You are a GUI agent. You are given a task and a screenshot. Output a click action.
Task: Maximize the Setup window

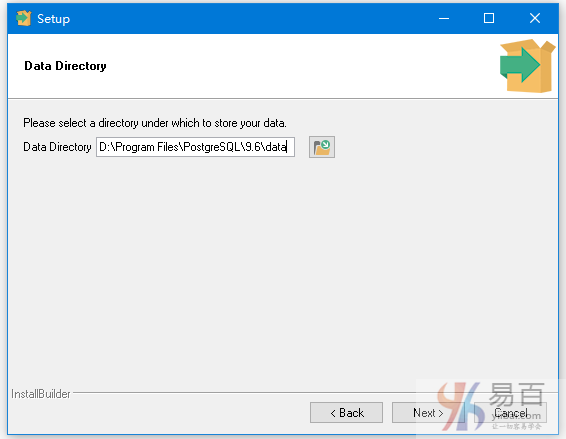tap(489, 18)
